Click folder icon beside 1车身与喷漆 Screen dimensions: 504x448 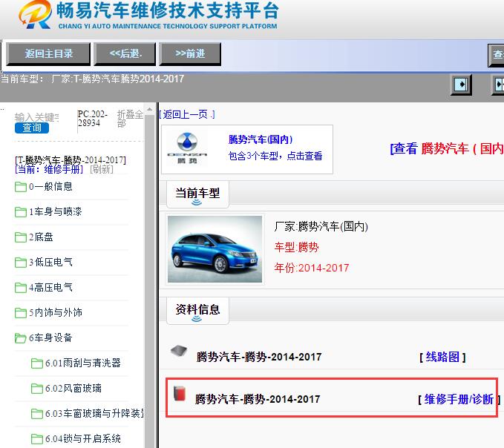pos(21,212)
